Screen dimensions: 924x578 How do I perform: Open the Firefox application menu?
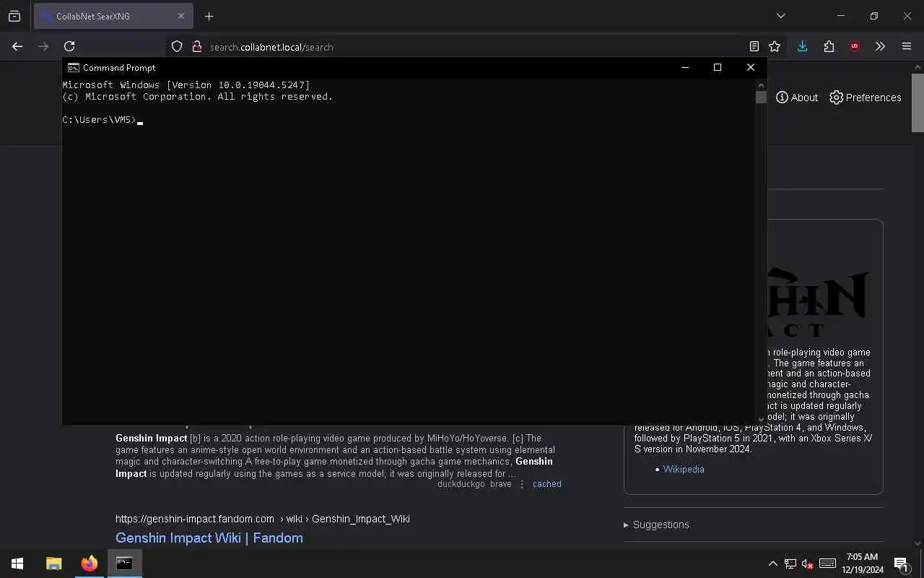click(x=907, y=46)
